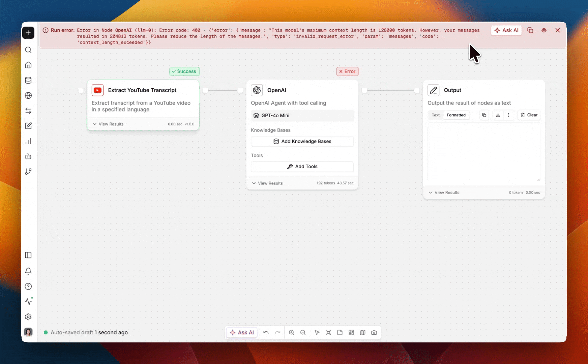
Task: Open the GPT-4o Mini model selector
Action: click(x=302, y=115)
